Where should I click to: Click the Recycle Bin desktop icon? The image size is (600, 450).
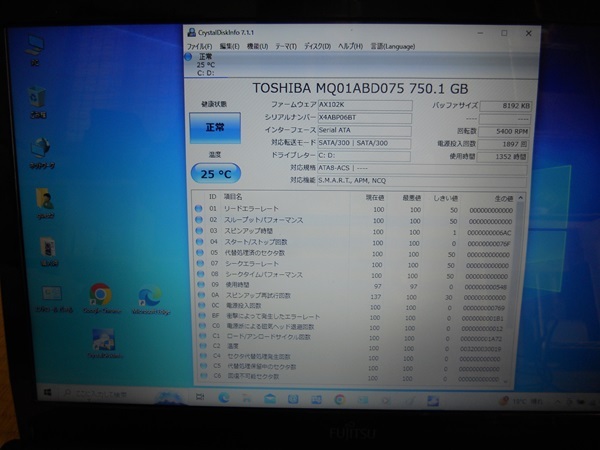point(38,102)
